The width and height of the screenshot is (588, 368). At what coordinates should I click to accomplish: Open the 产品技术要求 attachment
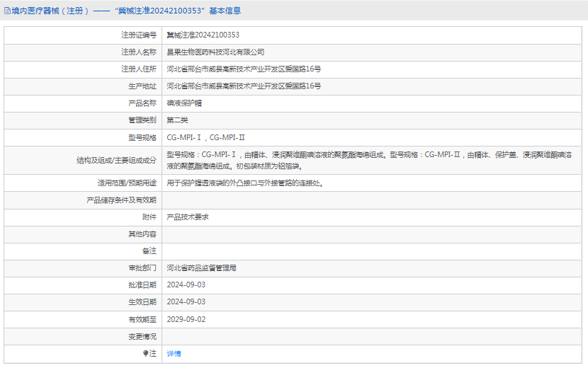188,217
